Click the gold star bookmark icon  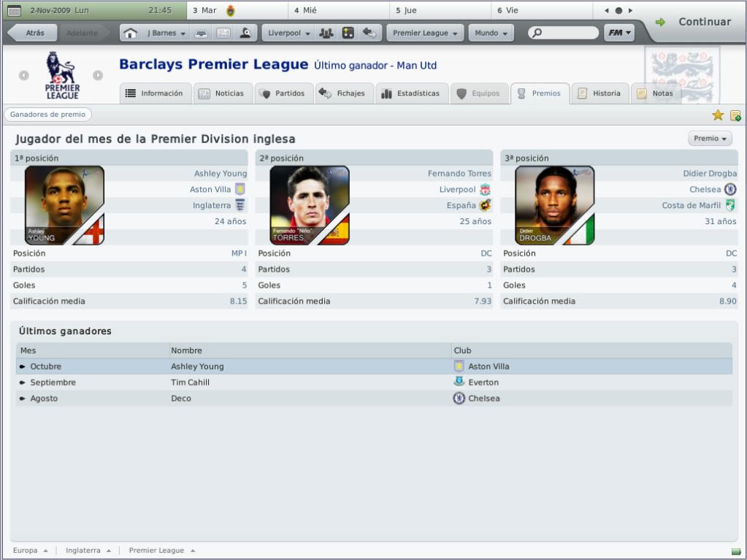tap(718, 115)
